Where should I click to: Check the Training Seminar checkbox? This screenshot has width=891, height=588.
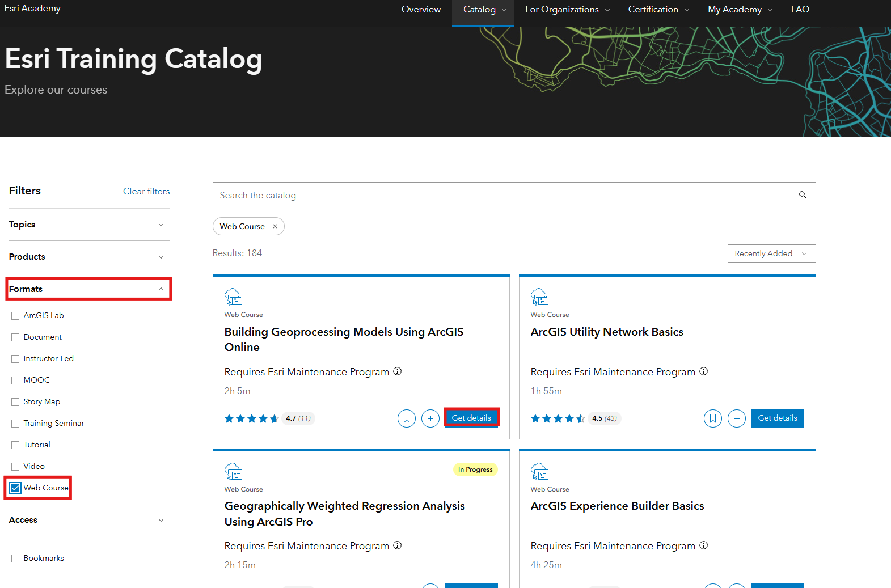click(x=15, y=424)
